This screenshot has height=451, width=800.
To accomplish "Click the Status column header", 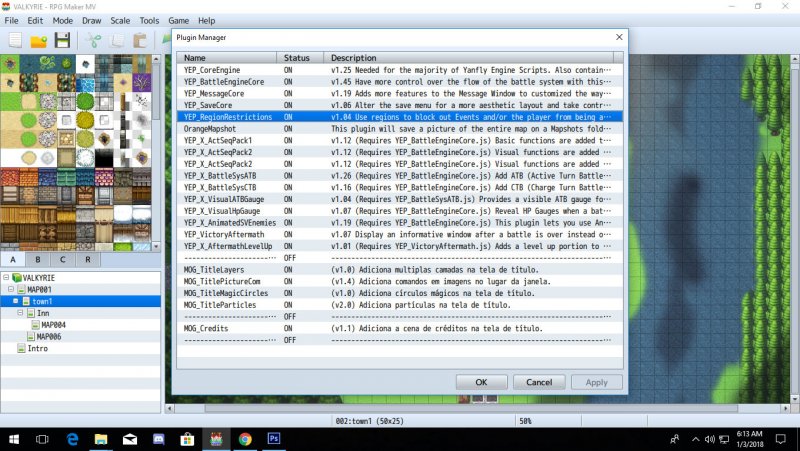I will pyautogui.click(x=300, y=58).
